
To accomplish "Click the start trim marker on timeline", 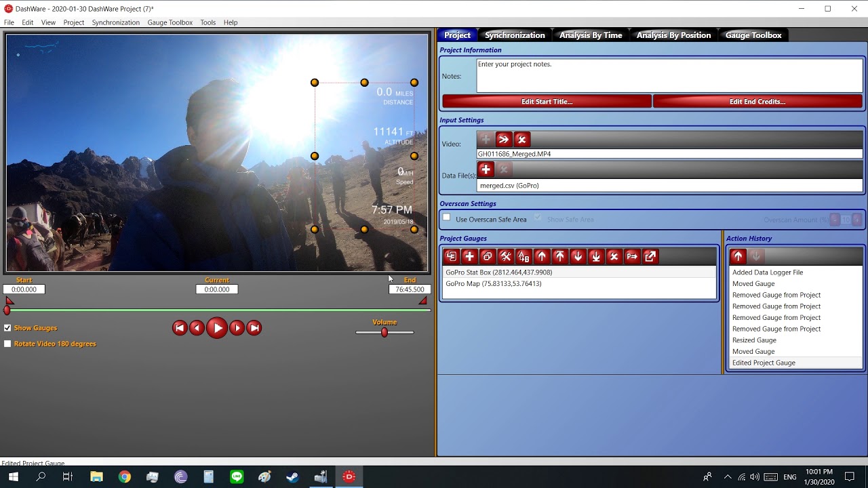I will pyautogui.click(x=9, y=300).
